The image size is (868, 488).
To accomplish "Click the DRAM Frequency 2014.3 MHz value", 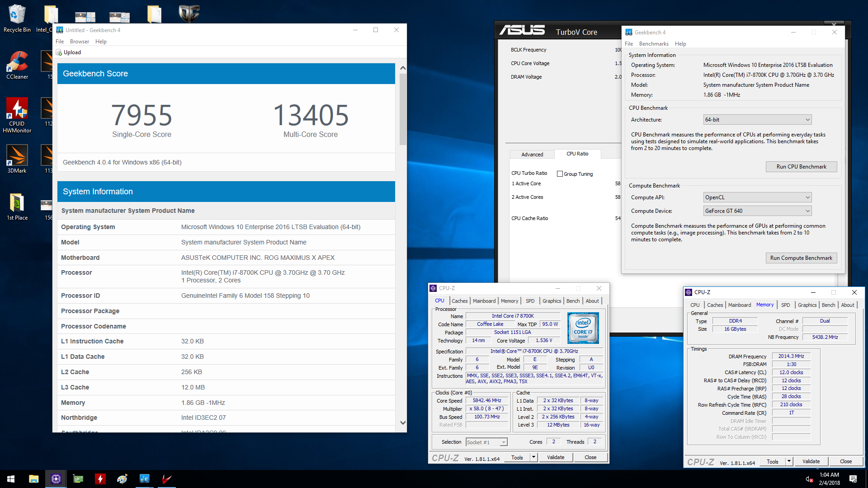I will pos(791,356).
